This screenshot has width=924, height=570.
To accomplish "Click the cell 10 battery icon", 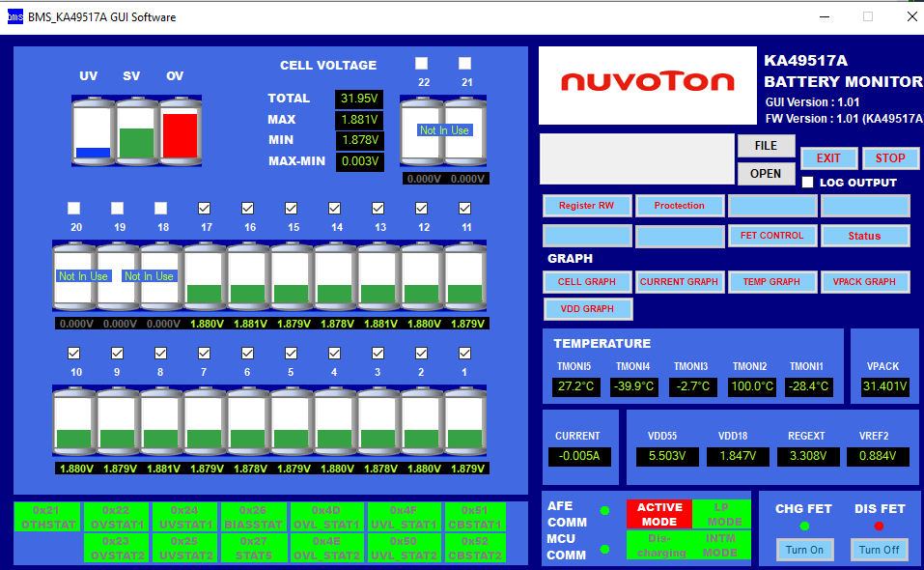I will (74, 421).
